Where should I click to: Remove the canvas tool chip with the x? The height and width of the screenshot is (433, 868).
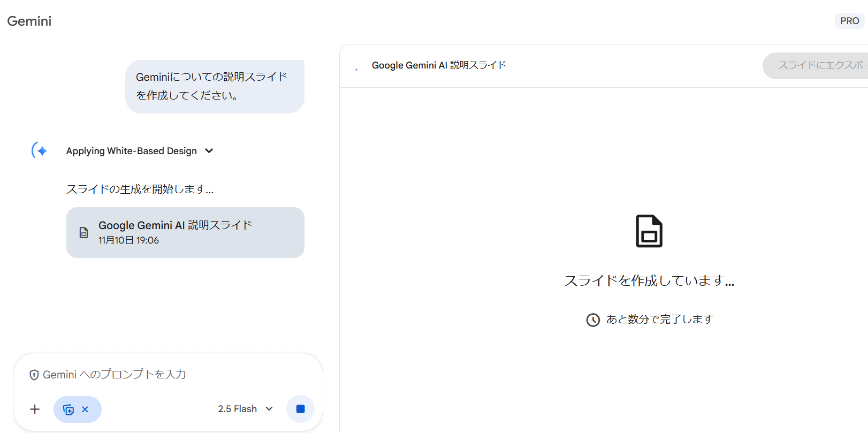85,409
